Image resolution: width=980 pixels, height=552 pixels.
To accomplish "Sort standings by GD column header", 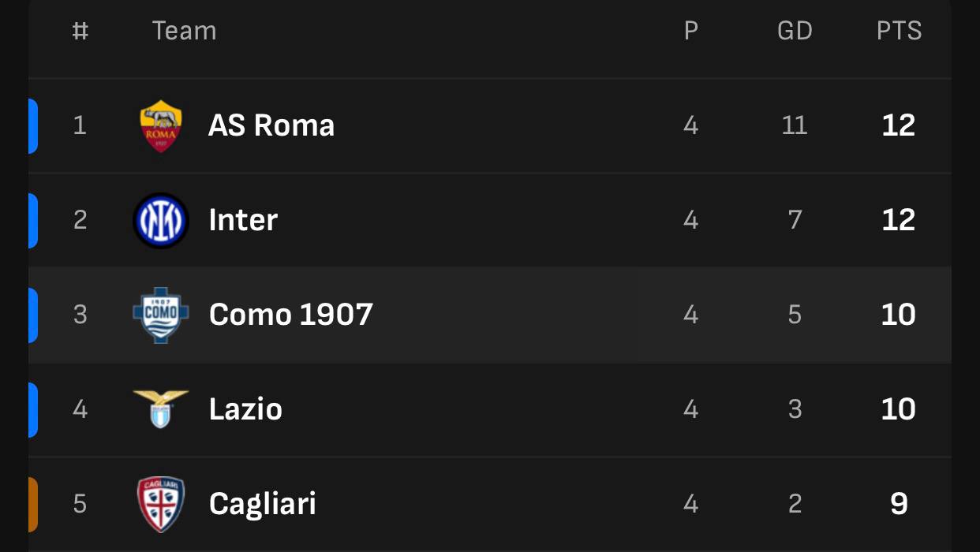I will (x=795, y=31).
